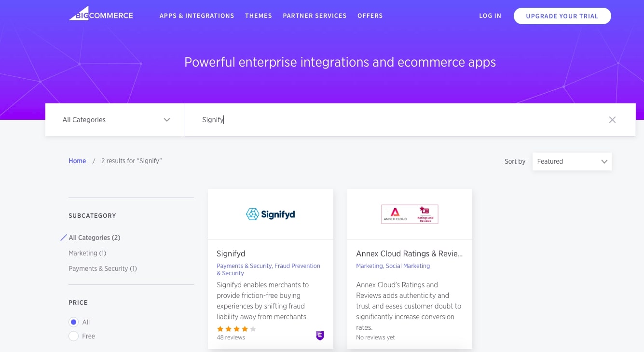Viewport: 644px width, 352px height.
Task: Click the Annex Cloud logo image
Action: (x=410, y=214)
